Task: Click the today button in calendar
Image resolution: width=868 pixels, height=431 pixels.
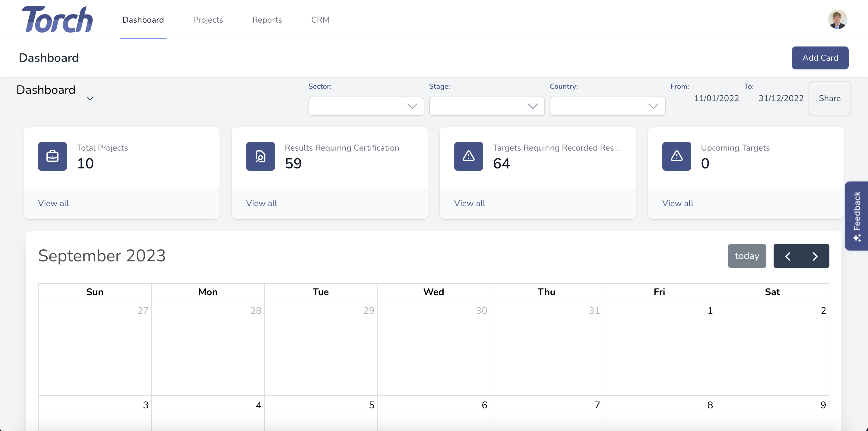Action: (747, 256)
